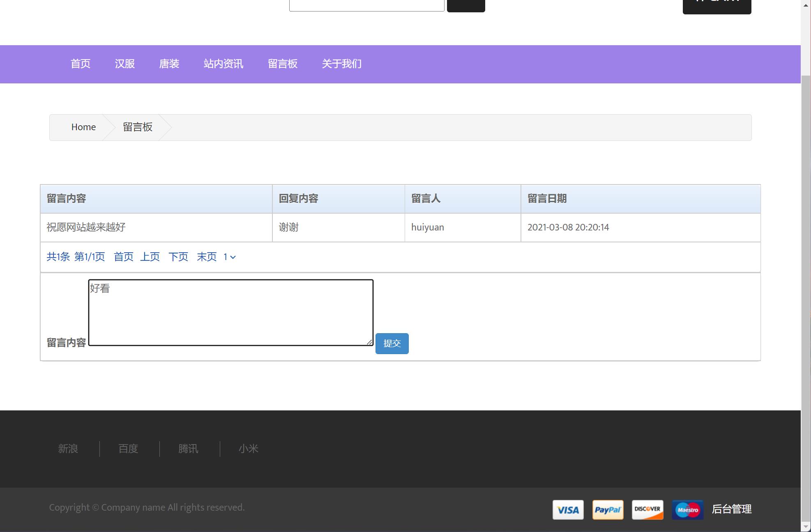
Task: Click the Discover card icon
Action: (647, 510)
